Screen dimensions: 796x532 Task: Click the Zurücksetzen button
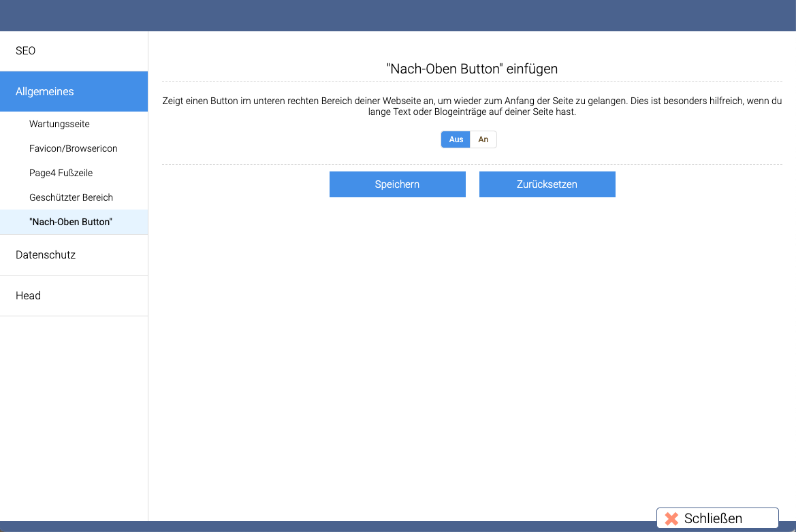pos(547,184)
